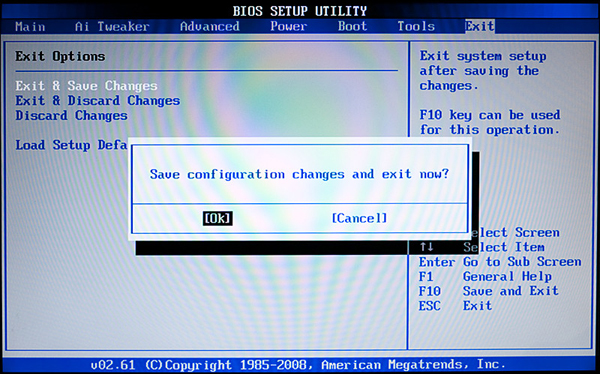Click the 'F10 key can be used' hint
Viewport: 600px width, 374px height.
(x=490, y=115)
